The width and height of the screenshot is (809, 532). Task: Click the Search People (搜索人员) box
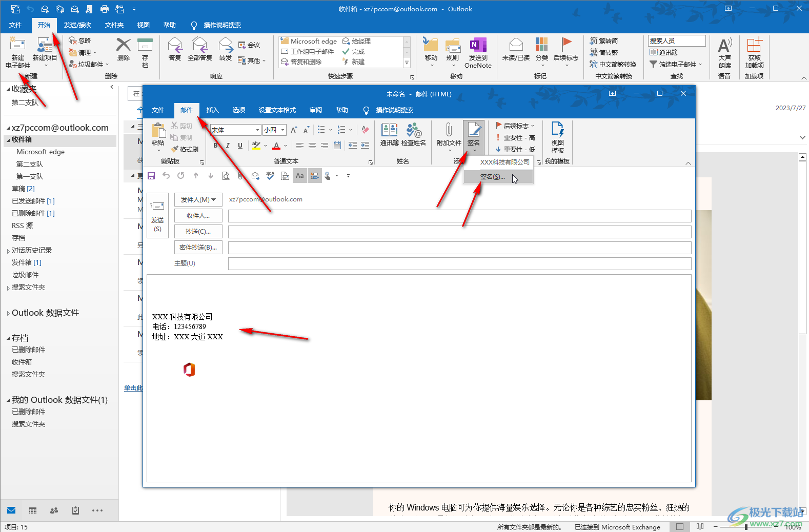pyautogui.click(x=677, y=40)
